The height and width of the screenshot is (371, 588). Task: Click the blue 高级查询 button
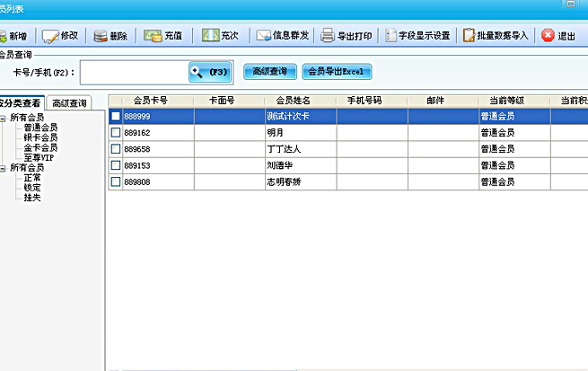coord(269,71)
